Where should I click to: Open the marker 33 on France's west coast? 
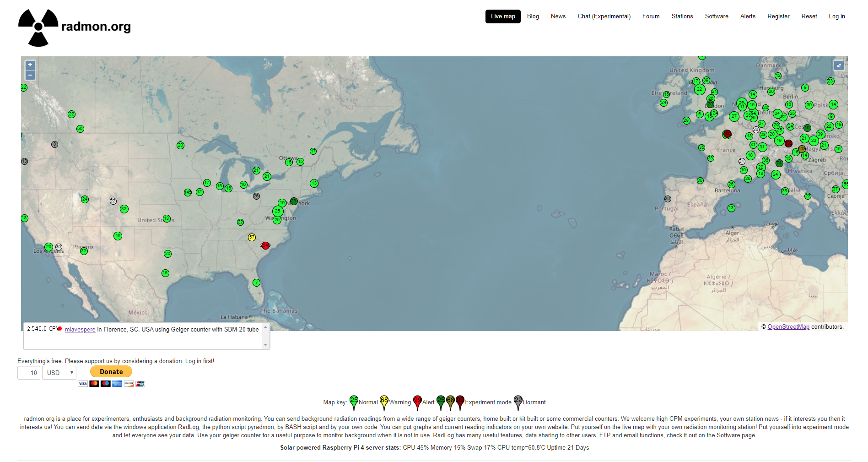click(x=711, y=158)
